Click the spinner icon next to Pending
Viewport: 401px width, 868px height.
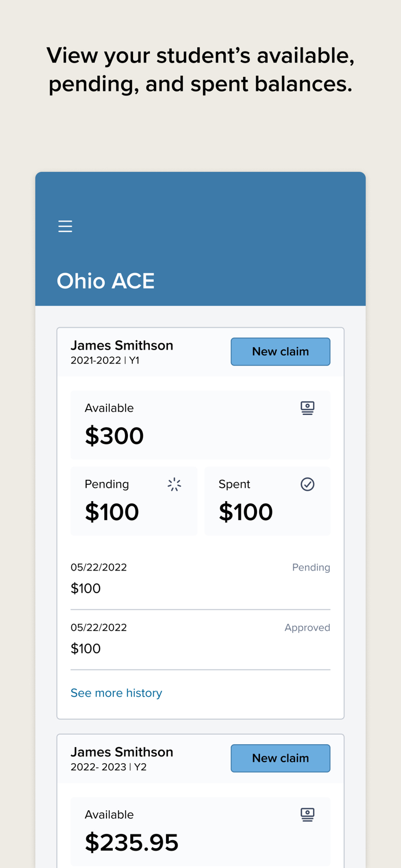pyautogui.click(x=174, y=484)
